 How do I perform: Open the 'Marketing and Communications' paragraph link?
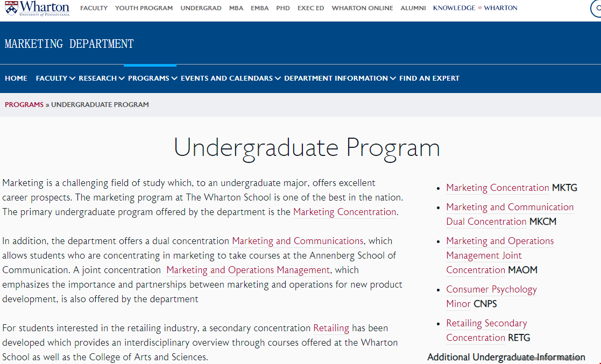point(298,241)
